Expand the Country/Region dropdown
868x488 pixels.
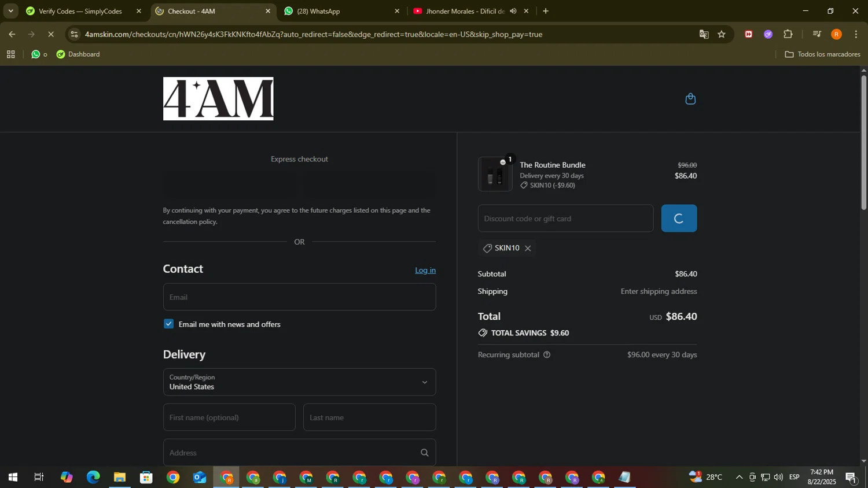[x=299, y=382]
